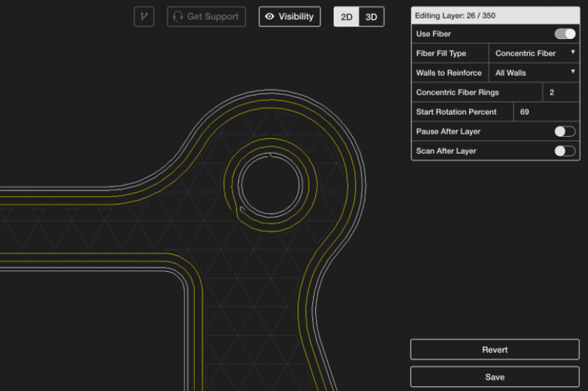Click the Revert button

(495, 349)
